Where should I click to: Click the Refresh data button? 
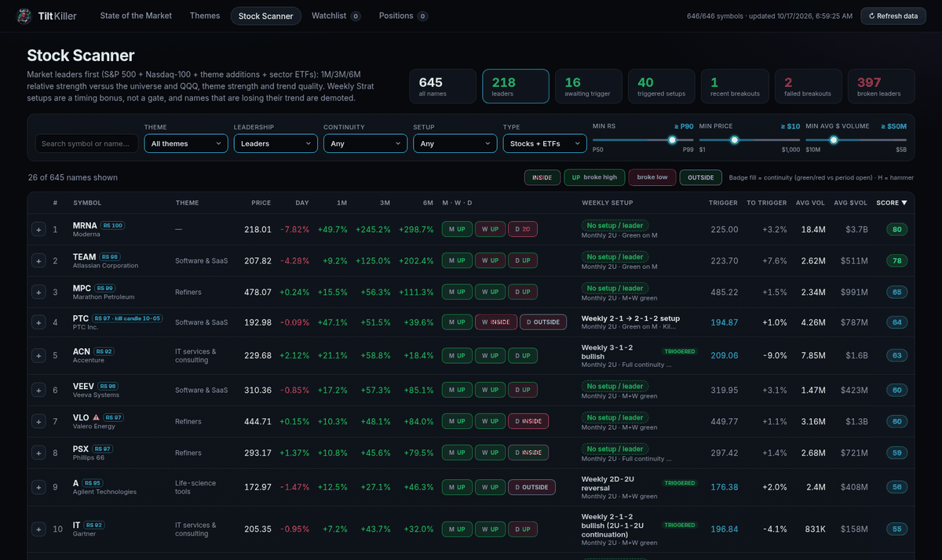coord(893,16)
